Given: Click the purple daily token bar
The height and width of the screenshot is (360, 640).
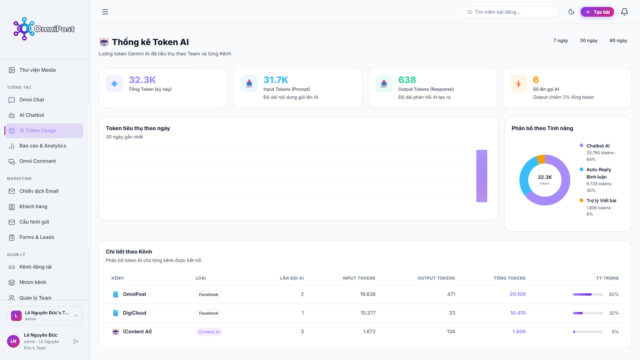Looking at the screenshot, I should 482,176.
